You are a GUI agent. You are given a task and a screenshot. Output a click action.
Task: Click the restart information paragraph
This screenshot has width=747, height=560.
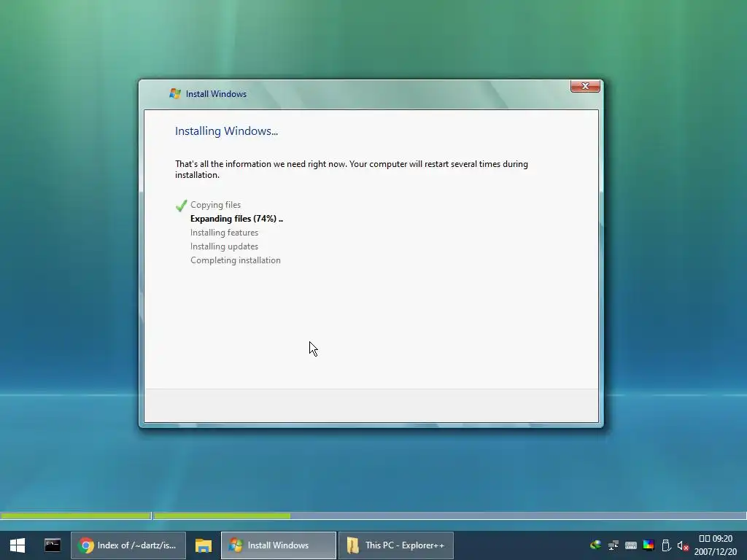(352, 169)
